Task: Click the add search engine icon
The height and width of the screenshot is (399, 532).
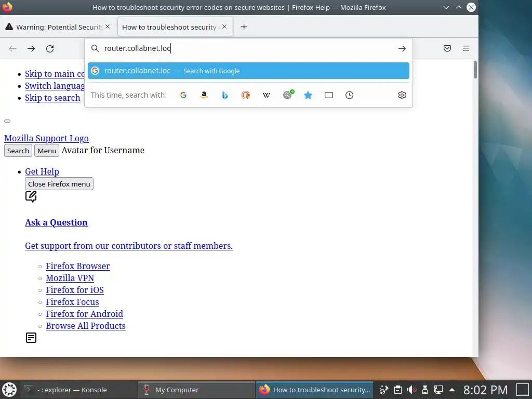Action: tap(288, 95)
